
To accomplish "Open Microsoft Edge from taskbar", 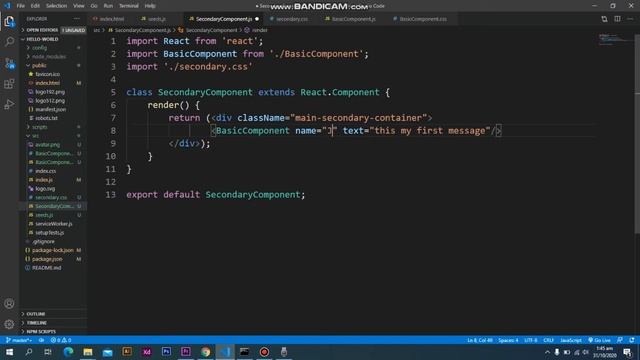I will [x=68, y=351].
